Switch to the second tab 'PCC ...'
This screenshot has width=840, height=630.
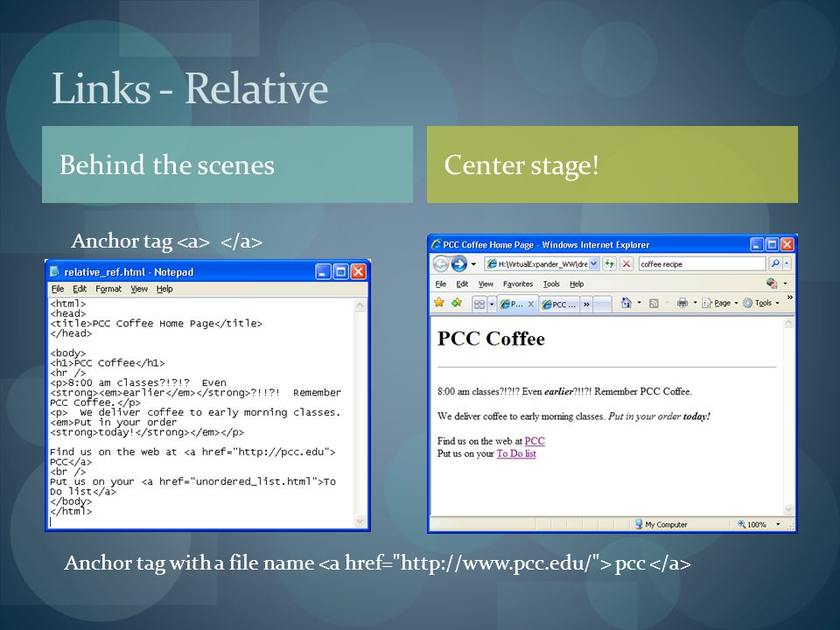click(558, 304)
